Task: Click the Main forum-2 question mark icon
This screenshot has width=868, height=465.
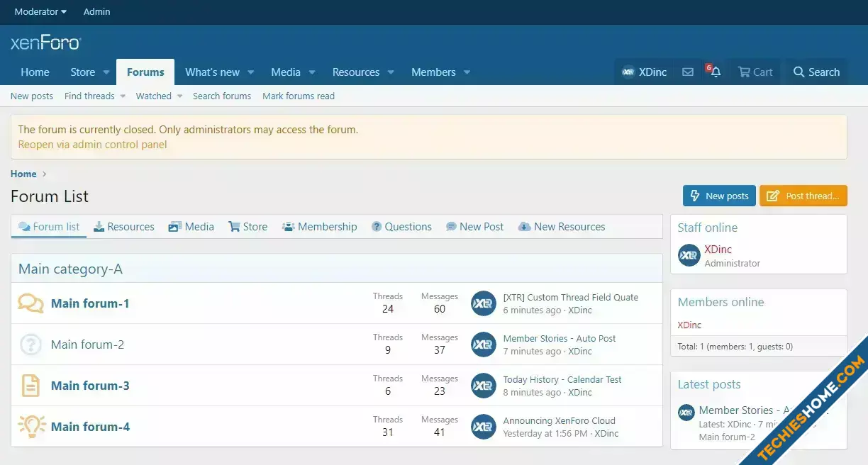Action: click(x=30, y=344)
